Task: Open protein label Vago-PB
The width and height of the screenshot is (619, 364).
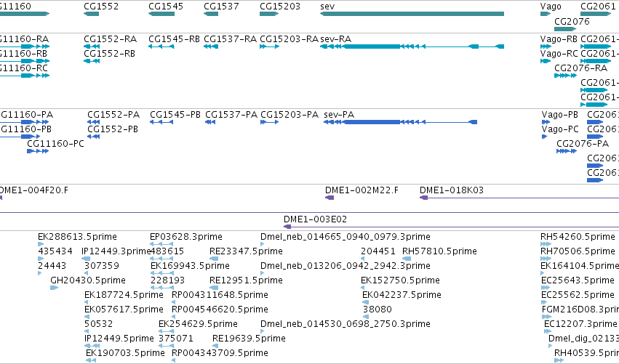Action: (560, 115)
